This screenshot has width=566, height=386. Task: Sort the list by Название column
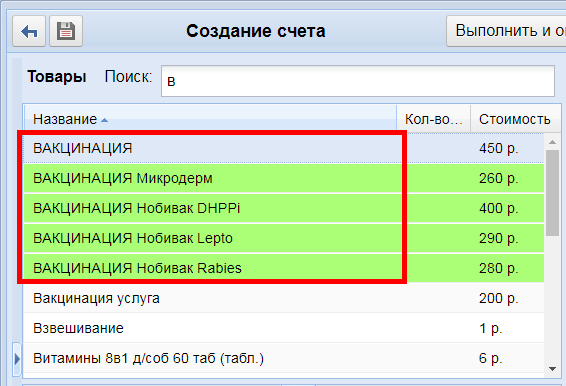tap(65, 119)
